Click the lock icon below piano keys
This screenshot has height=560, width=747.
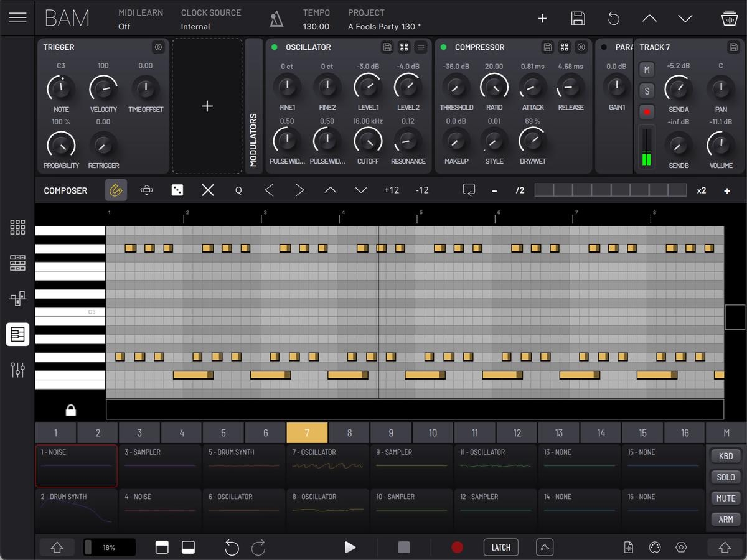click(x=71, y=410)
